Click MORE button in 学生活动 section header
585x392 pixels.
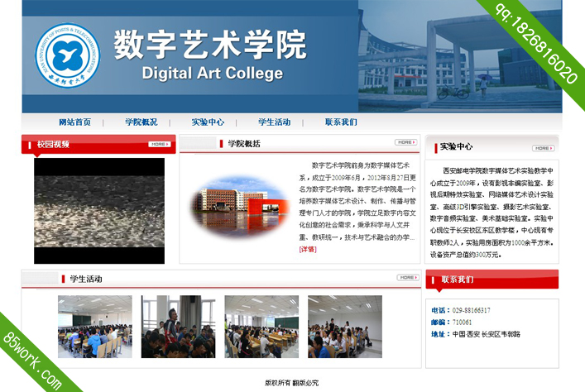click(408, 278)
